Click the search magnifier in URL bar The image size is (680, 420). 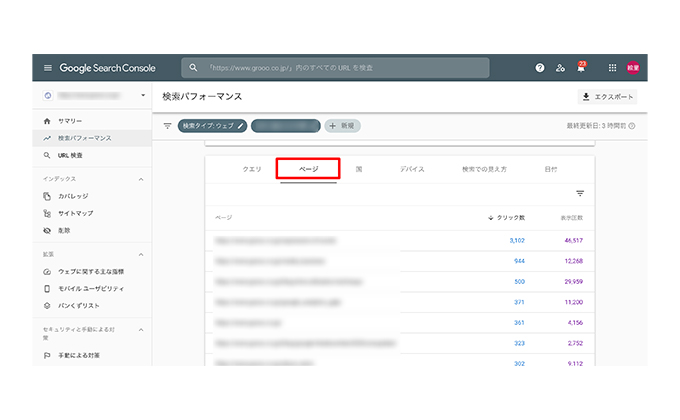point(193,68)
